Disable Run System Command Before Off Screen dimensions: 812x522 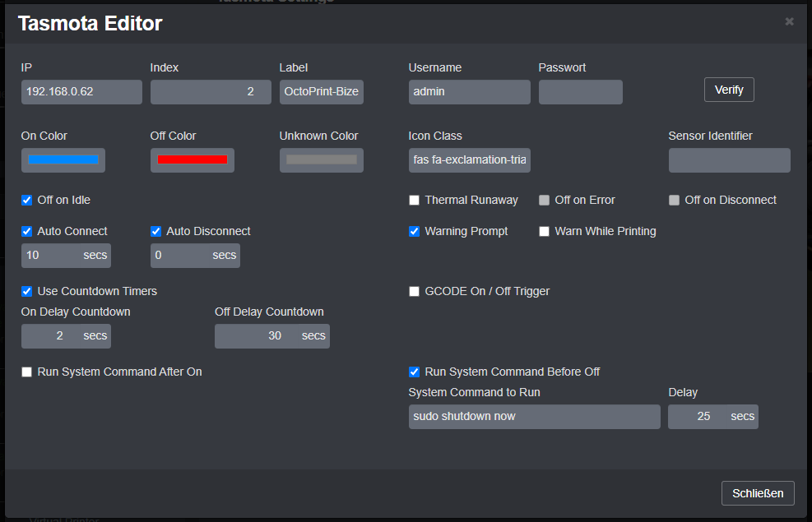414,372
